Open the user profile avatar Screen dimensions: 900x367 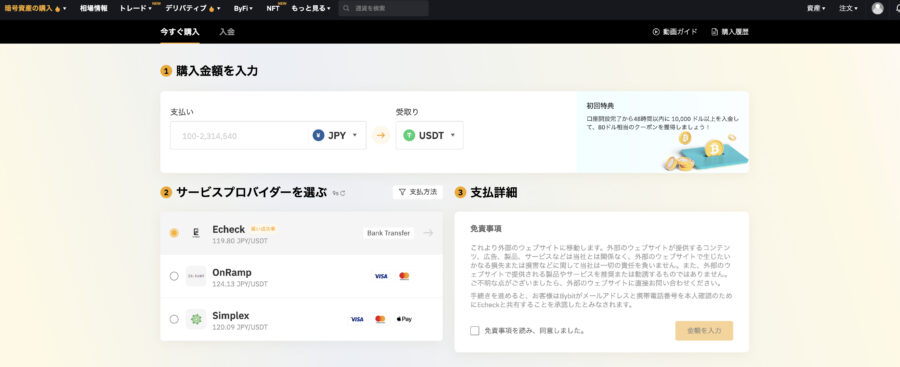(877, 8)
